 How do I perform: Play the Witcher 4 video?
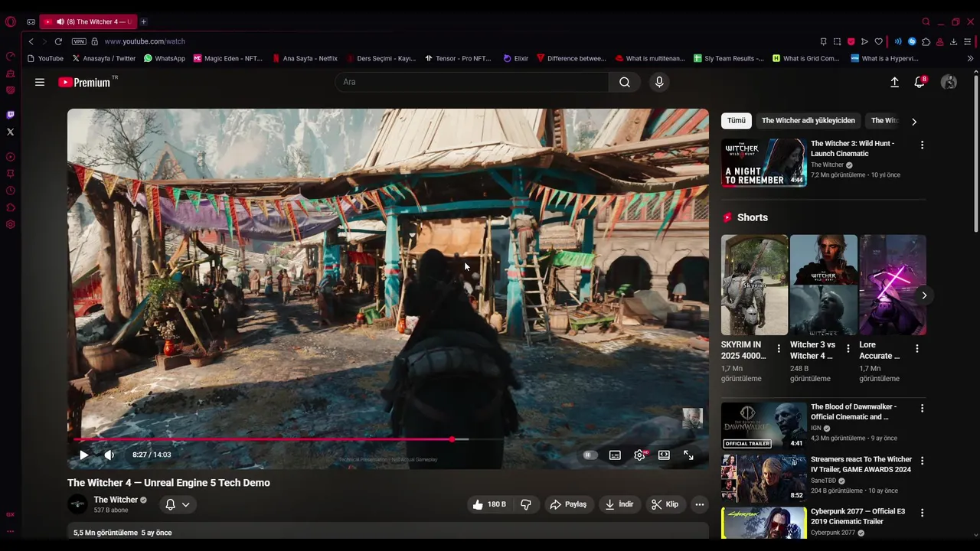83,455
